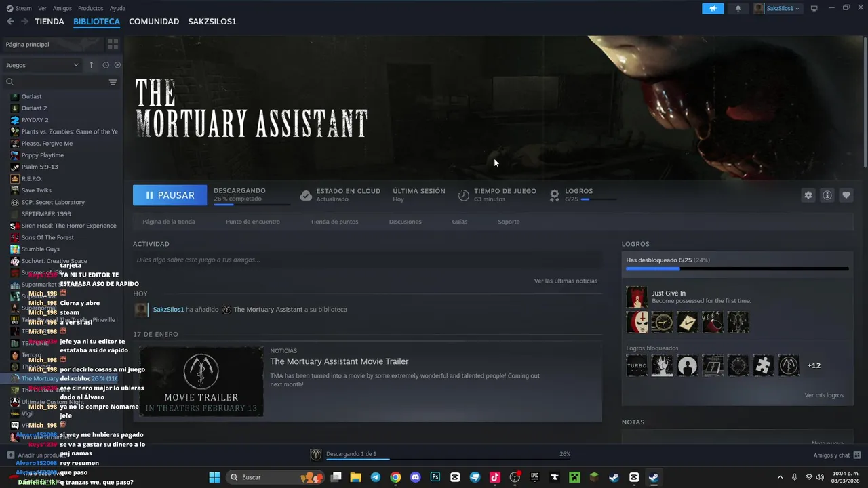Click the achievements unlocked progress bar

pos(737,269)
